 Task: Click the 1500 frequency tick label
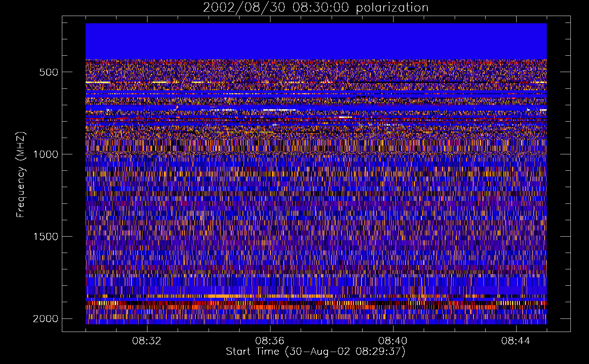[46, 237]
